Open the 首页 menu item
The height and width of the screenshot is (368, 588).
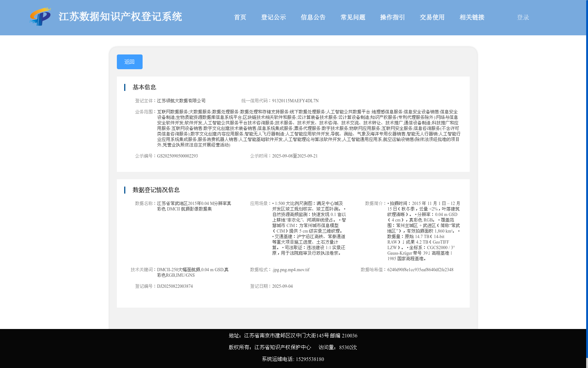pyautogui.click(x=240, y=17)
